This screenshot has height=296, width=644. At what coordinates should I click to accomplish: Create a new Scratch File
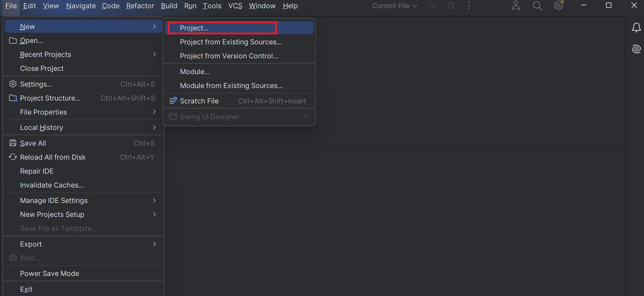(199, 101)
